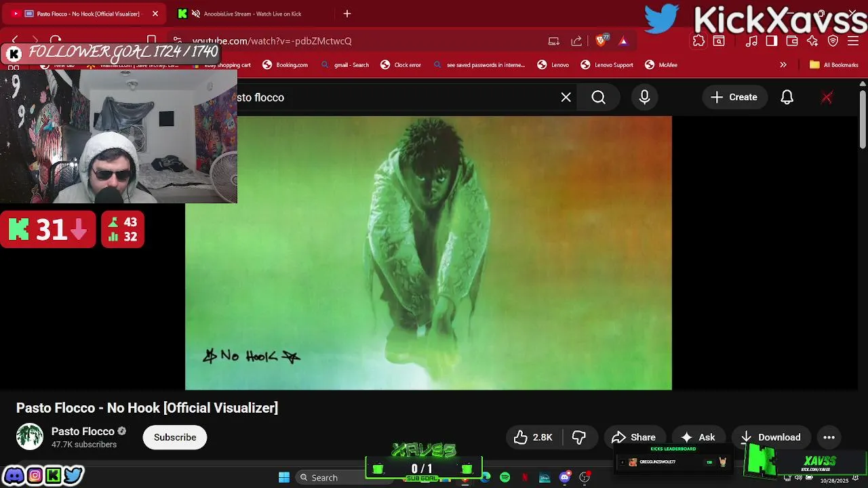The width and height of the screenshot is (868, 488).
Task: Switch to the Pasto Flocco No Hook tab
Action: pyautogui.click(x=85, y=14)
